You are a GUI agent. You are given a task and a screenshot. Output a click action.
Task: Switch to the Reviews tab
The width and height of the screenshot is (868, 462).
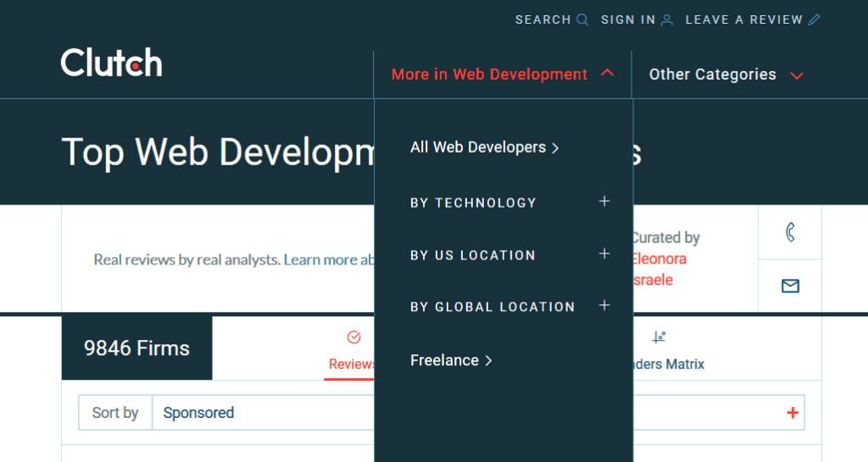350,348
